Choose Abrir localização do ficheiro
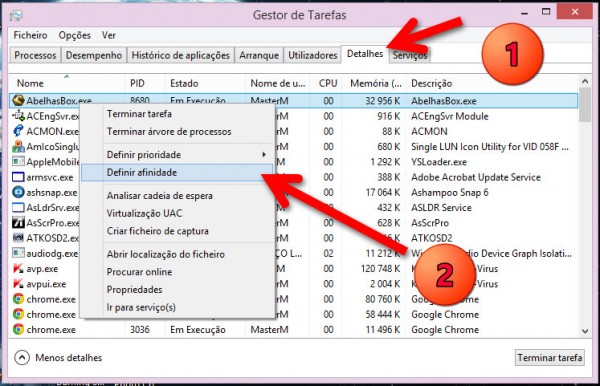Image resolution: width=600 pixels, height=386 pixels. (x=177, y=254)
